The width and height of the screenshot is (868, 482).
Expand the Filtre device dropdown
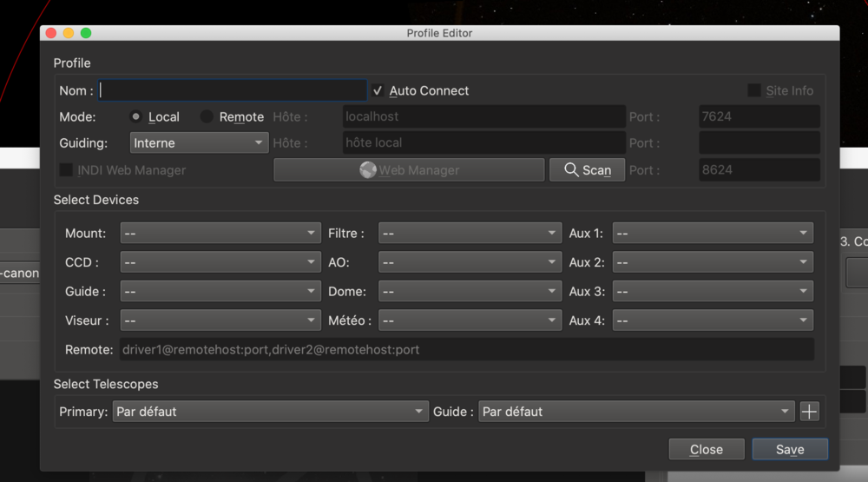pos(470,234)
